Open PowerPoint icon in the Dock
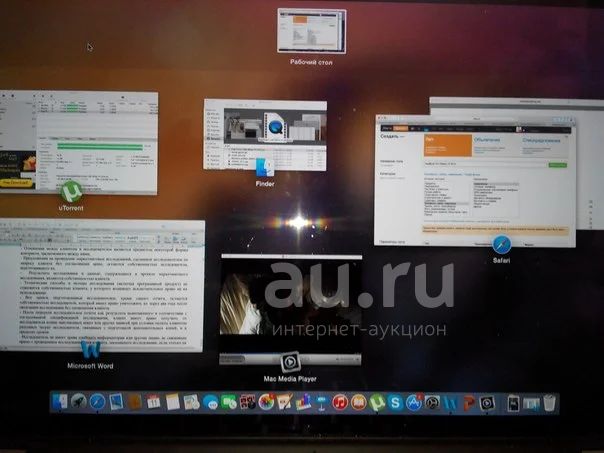Viewport: 604px width, 453px height. point(469,403)
